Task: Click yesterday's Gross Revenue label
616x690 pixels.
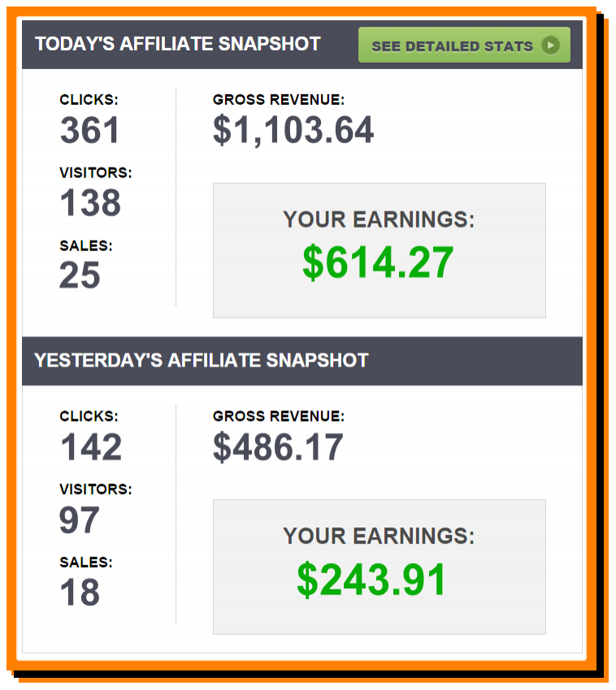Action: coord(279,416)
